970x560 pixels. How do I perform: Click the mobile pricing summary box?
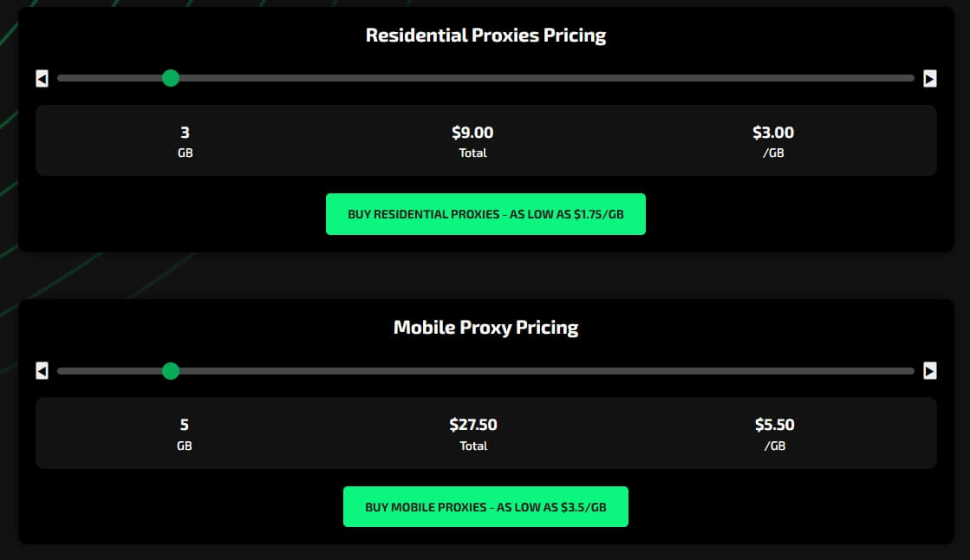(x=329, y=433)
